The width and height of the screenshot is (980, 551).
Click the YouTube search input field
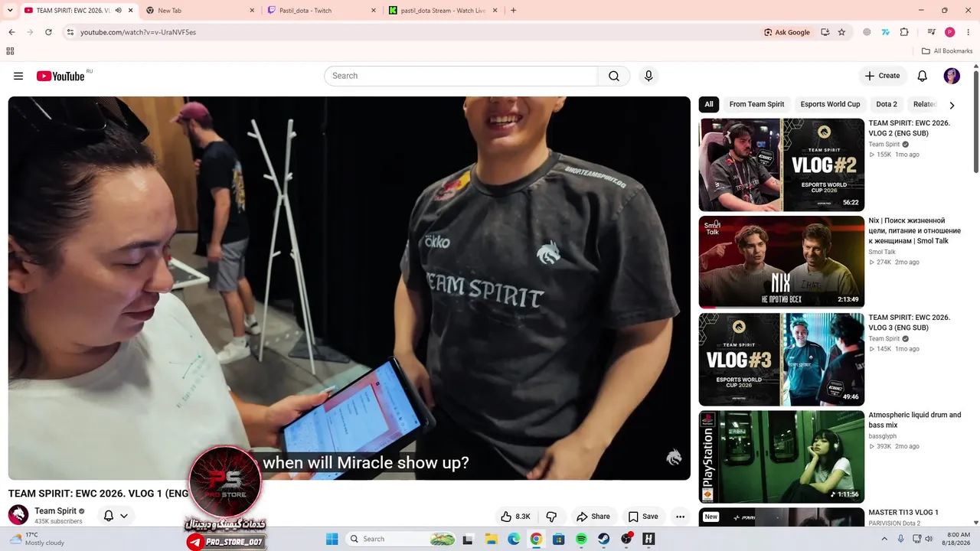[x=461, y=76]
